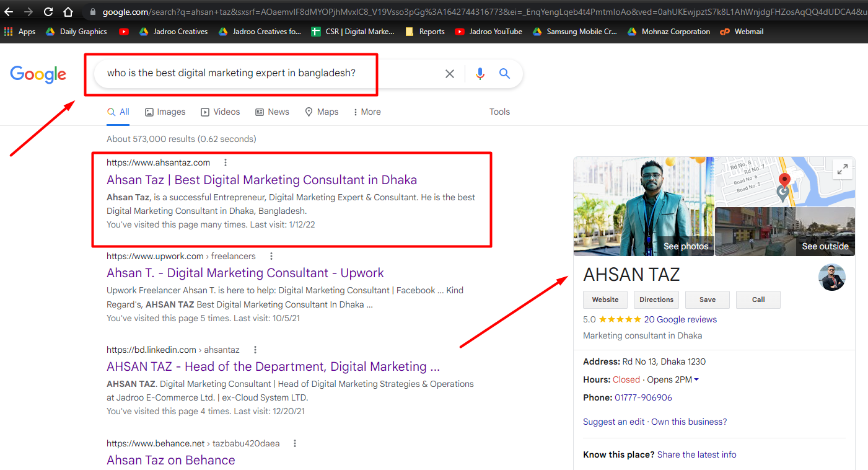Image resolution: width=868 pixels, height=470 pixels.
Task: Switch to Images results tab
Action: (x=165, y=112)
